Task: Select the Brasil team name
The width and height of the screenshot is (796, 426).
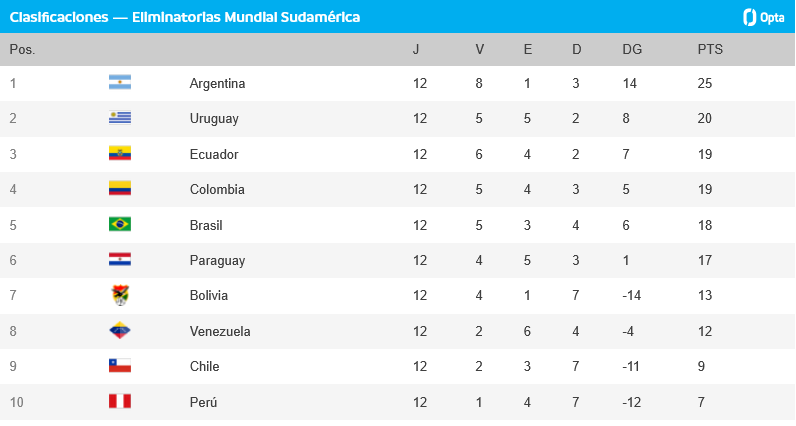Action: pos(206,225)
